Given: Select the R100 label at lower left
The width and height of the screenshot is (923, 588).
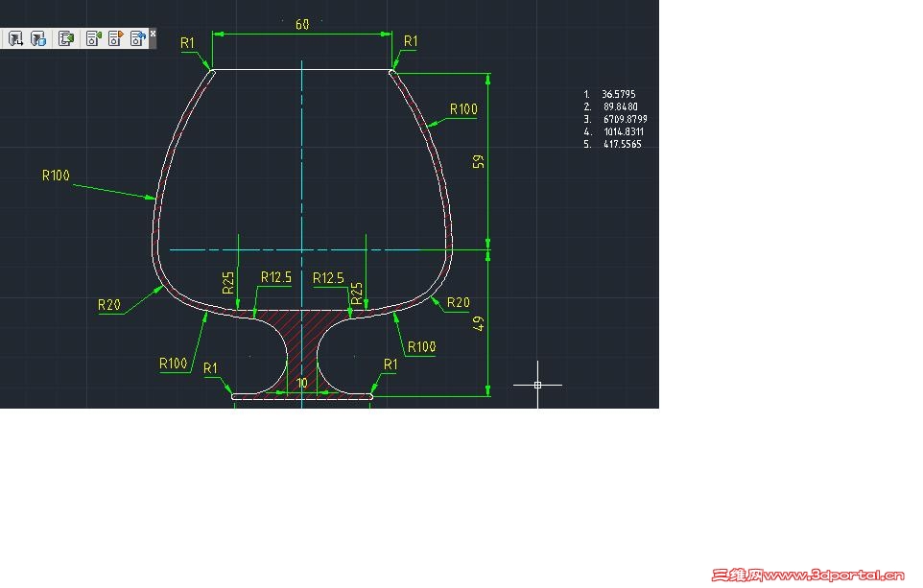Looking at the screenshot, I should click(173, 364).
